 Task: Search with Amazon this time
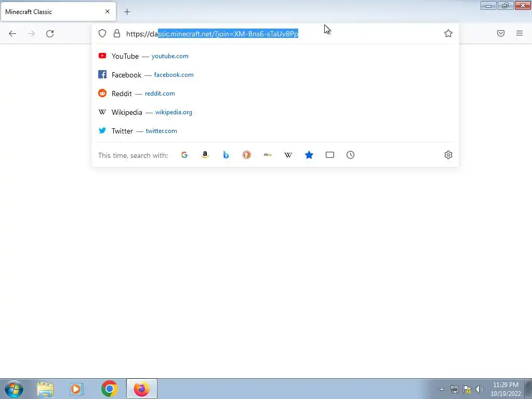205,155
